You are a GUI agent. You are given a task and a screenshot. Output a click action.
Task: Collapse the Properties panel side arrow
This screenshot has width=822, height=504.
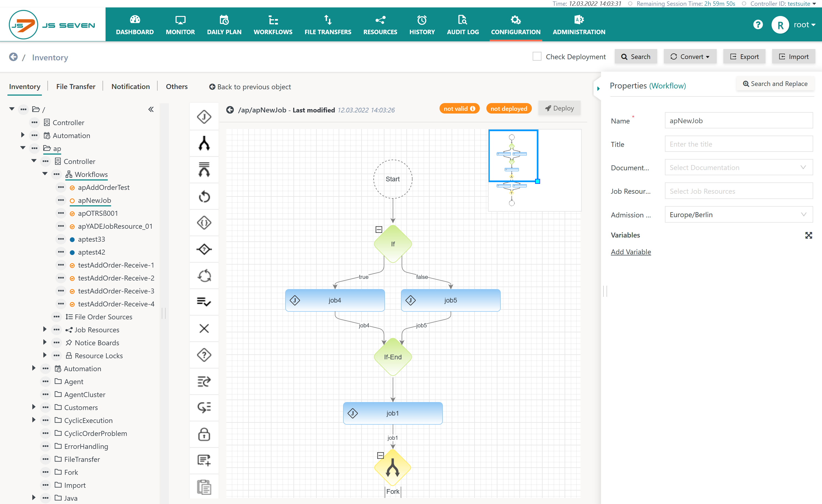(x=598, y=89)
